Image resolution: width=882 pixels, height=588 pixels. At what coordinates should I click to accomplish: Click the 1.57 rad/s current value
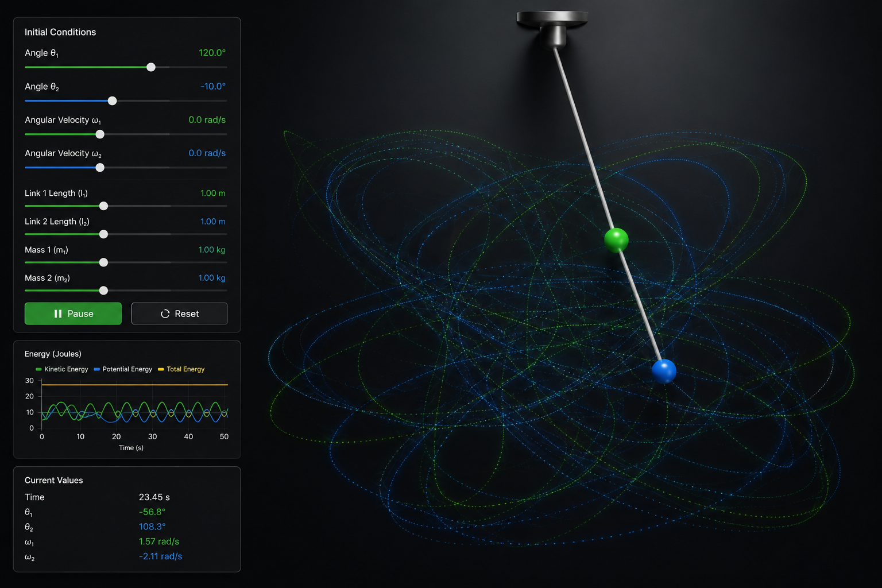[159, 541]
